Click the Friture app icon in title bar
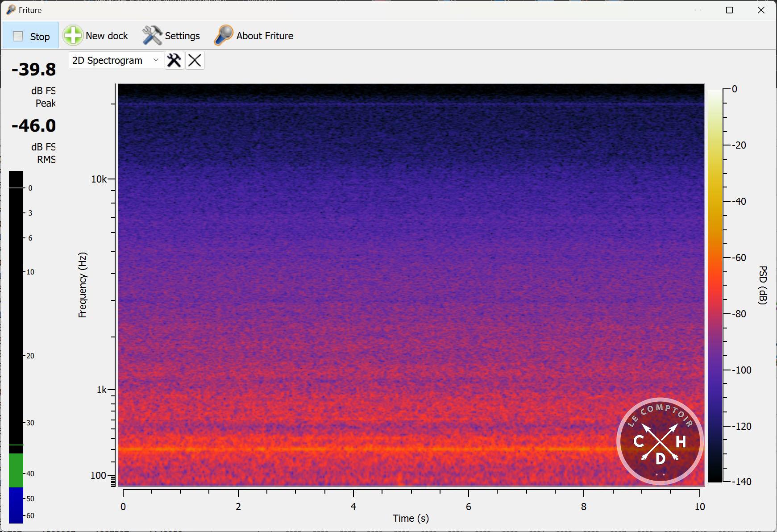Image resolution: width=777 pixels, height=532 pixels. 11,10
